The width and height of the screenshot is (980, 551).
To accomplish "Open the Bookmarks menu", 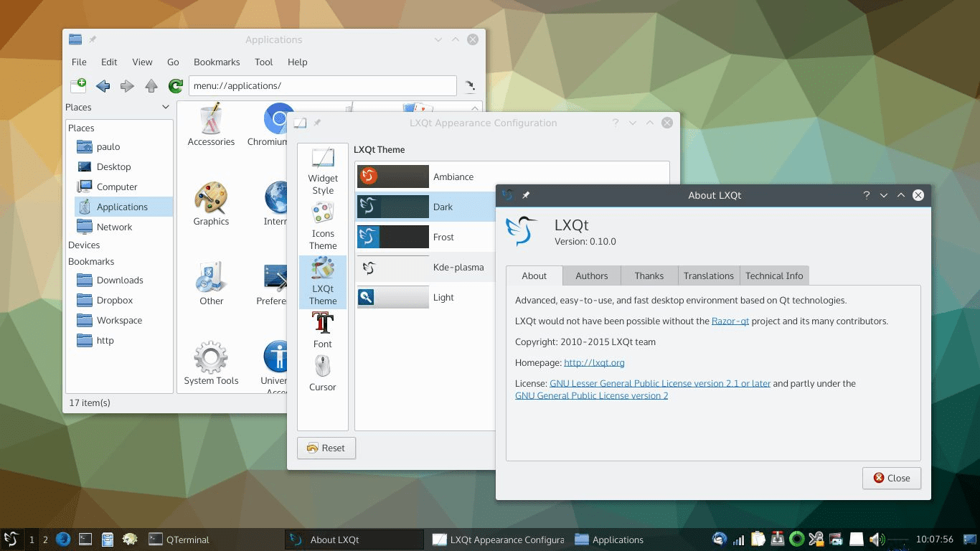I will (217, 62).
